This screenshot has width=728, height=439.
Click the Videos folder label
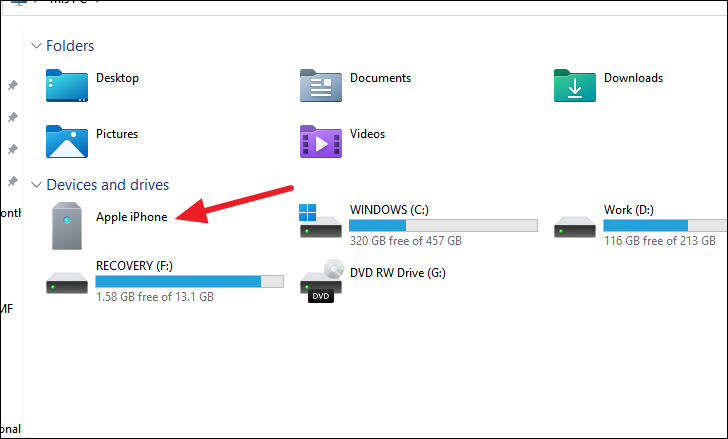[x=367, y=134]
